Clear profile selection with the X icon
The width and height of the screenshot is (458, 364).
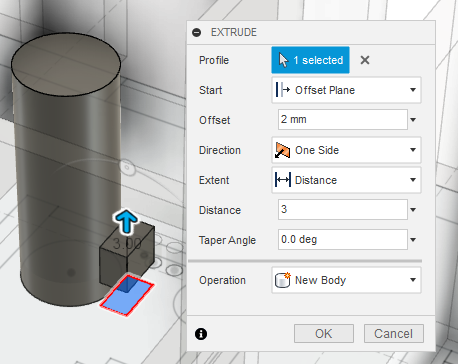pos(365,60)
